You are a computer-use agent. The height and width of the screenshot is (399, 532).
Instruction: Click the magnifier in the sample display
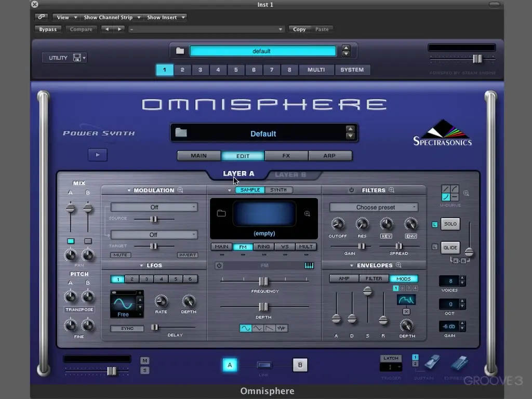coord(307,214)
